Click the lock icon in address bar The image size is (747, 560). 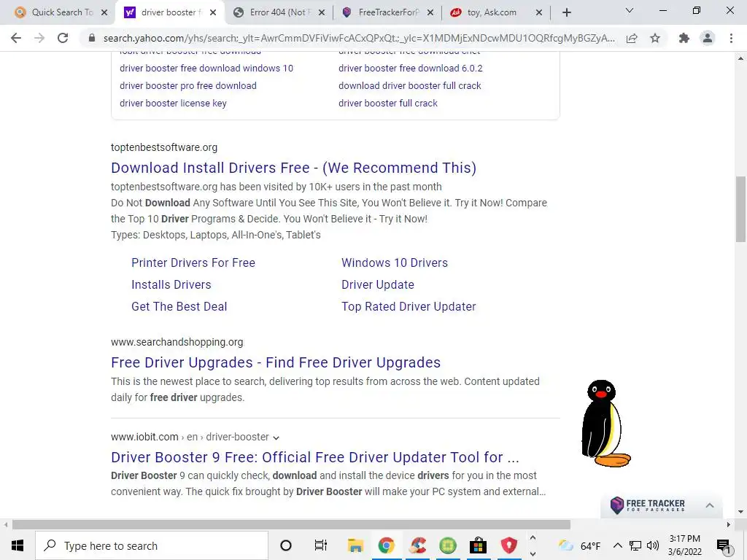(x=92, y=38)
